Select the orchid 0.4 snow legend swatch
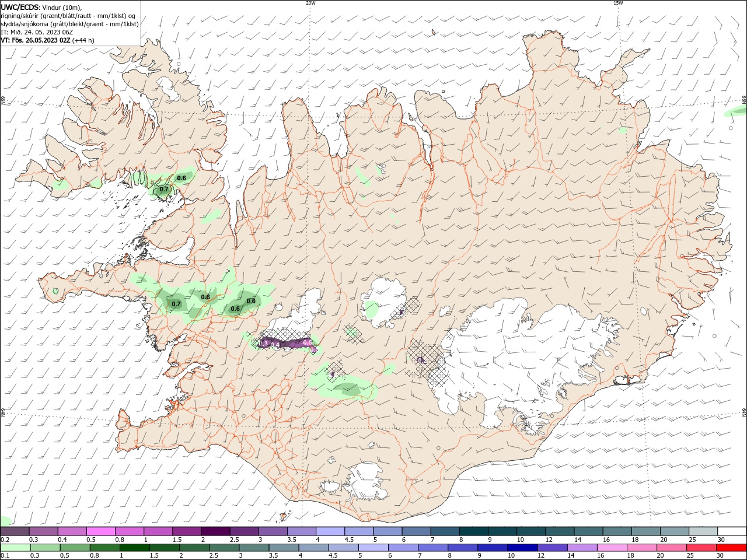747x560 pixels. (72, 531)
